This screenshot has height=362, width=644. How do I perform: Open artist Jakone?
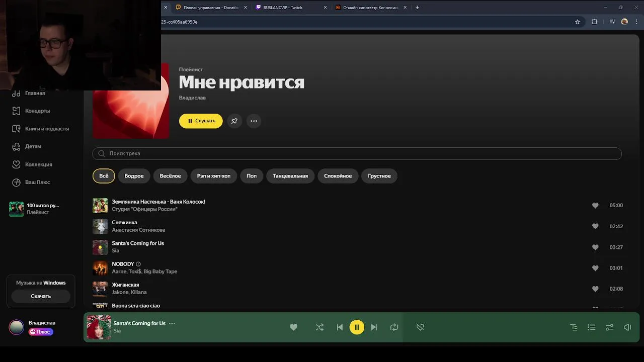(120, 292)
